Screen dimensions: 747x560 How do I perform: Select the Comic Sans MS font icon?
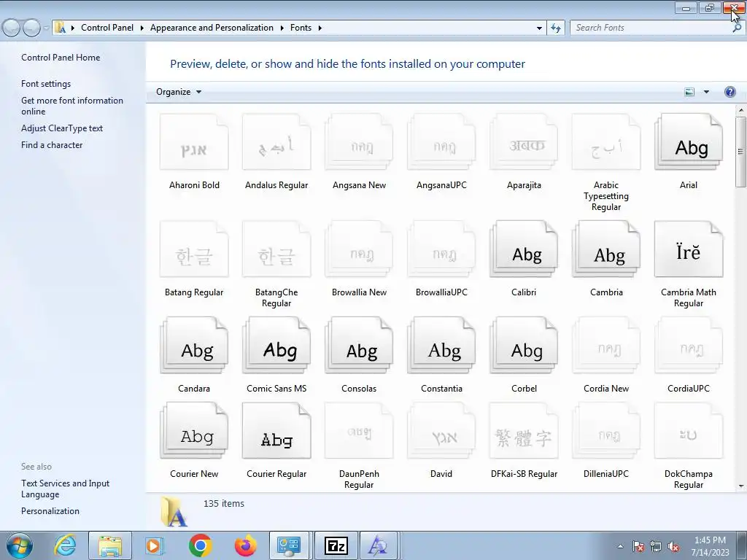tap(276, 345)
